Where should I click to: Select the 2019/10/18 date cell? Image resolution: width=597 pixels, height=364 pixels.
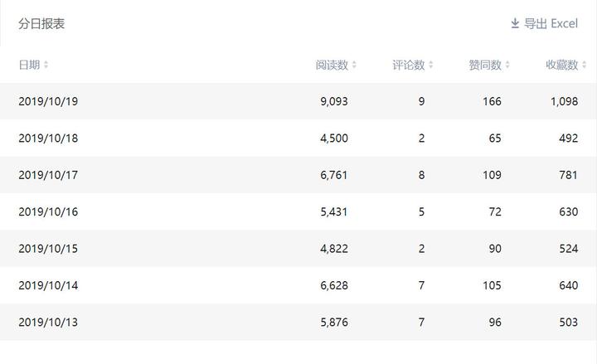pos(48,138)
